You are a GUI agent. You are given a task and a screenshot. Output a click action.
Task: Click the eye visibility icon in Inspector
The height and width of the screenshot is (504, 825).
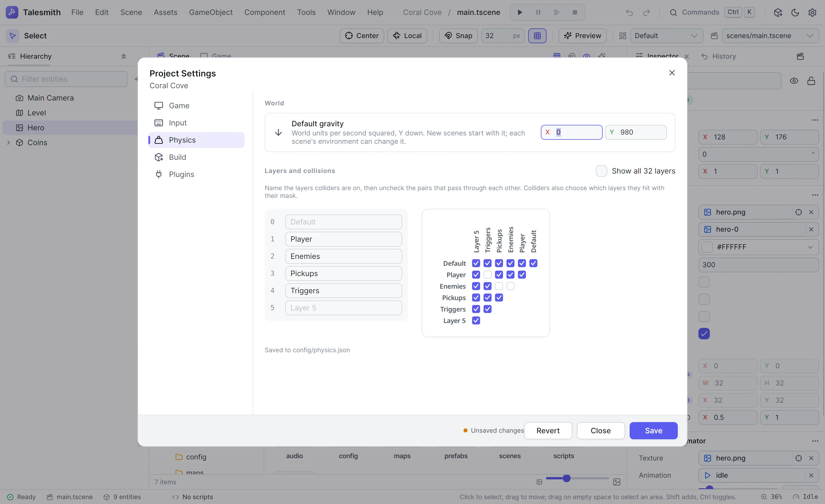pos(794,81)
